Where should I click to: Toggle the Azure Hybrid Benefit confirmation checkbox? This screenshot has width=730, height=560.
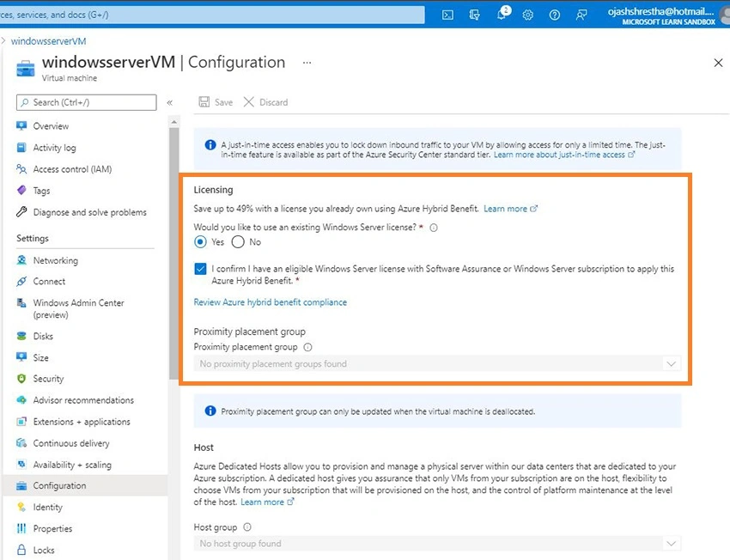pos(200,269)
